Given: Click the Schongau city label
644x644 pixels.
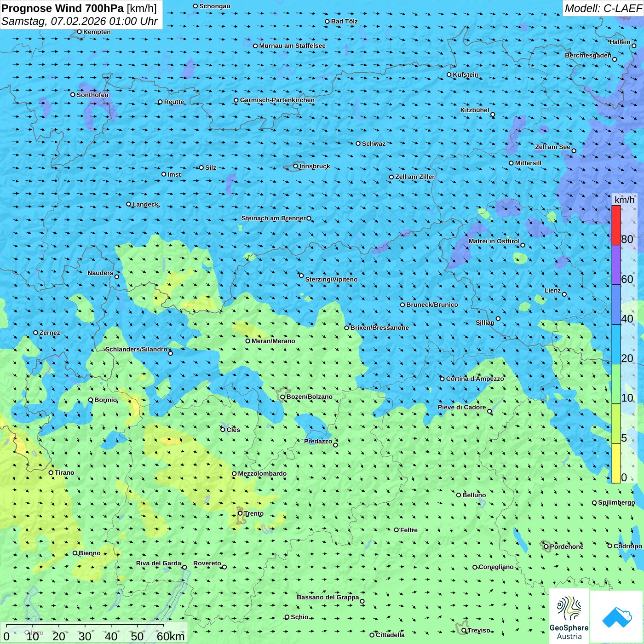Looking at the screenshot, I should click(215, 6).
